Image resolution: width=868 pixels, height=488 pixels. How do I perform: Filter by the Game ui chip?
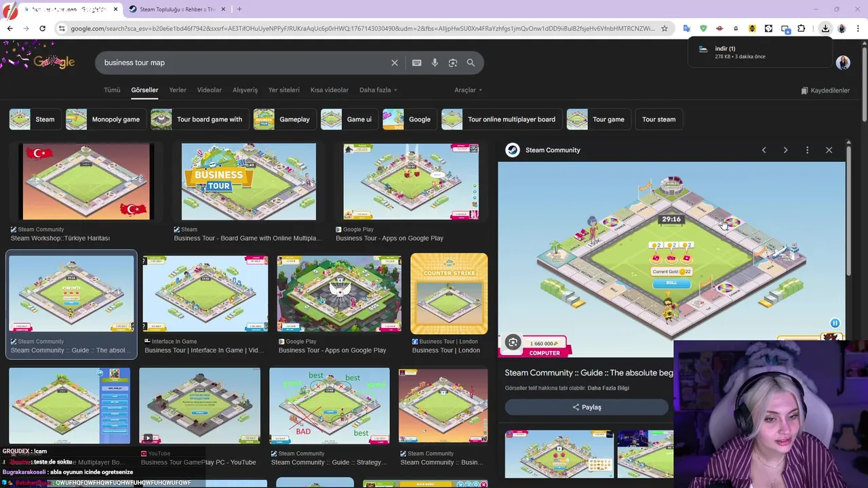[349, 119]
